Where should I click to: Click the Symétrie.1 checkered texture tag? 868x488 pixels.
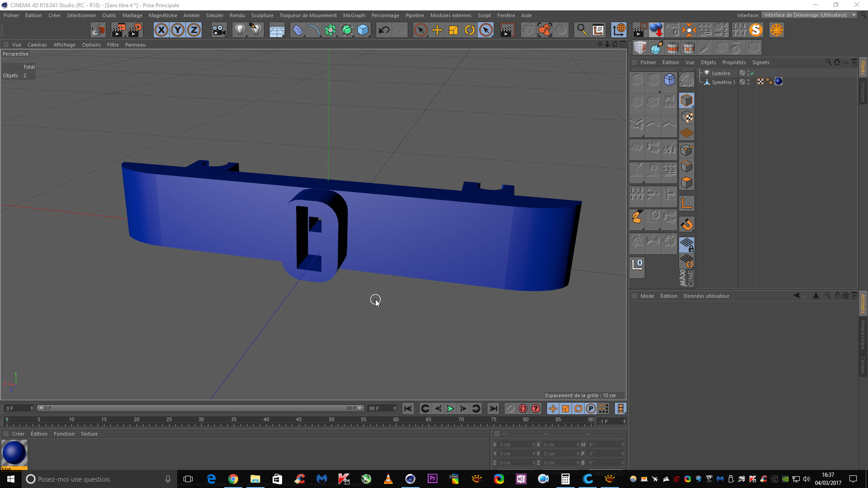760,82
